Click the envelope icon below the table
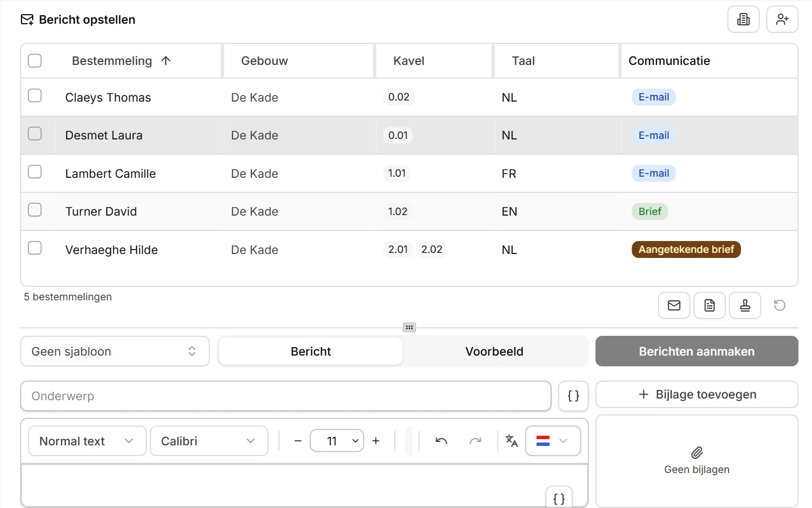This screenshot has width=812, height=508. pyautogui.click(x=674, y=305)
